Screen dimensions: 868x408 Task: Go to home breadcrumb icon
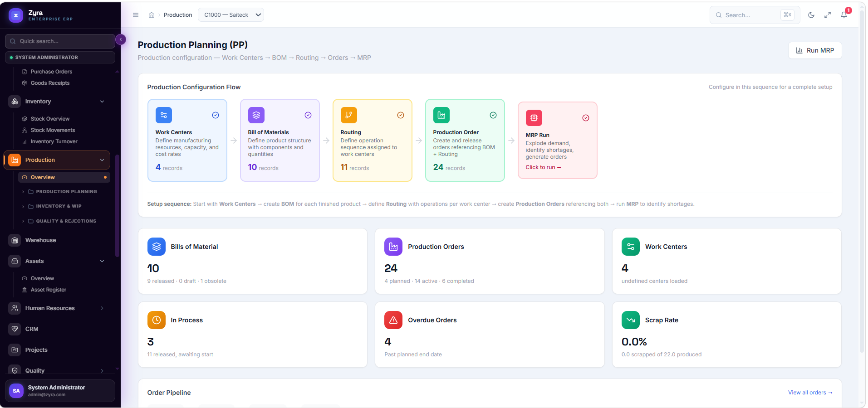tap(152, 15)
